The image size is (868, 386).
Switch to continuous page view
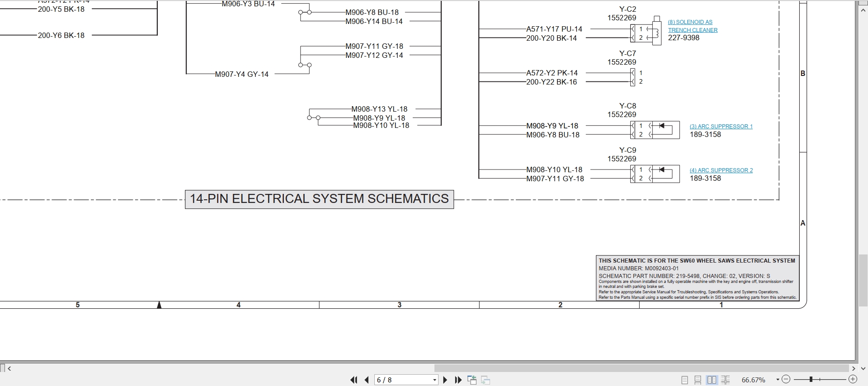[698, 380]
